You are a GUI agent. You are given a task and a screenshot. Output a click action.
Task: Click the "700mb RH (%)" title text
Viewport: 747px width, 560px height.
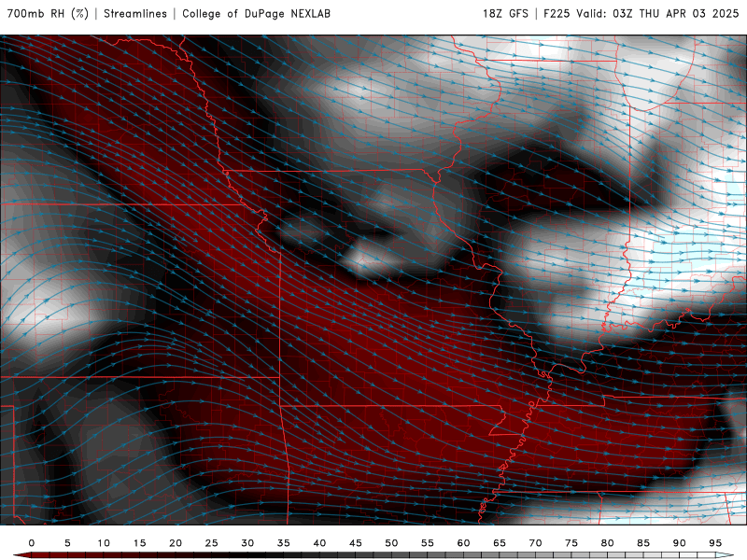[49, 14]
